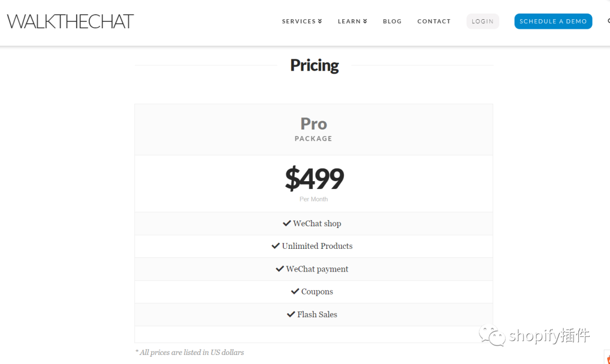Viewport: 610px width, 364px height.
Task: Go to the Contact page
Action: coord(434,21)
